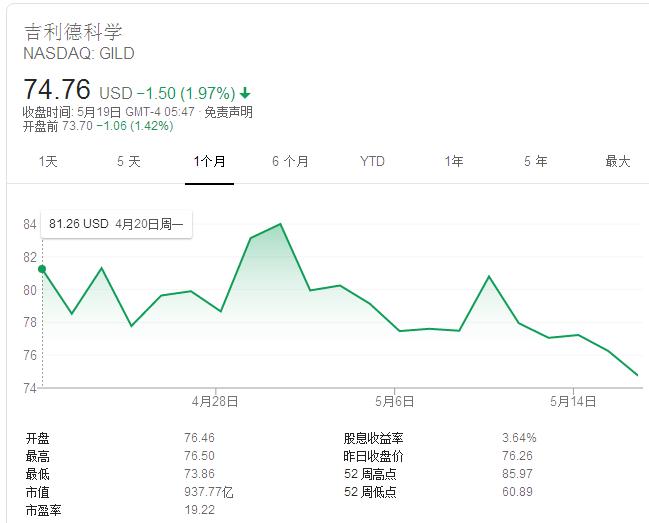Screen dimensions: 649x523
Task: Show the 1年 price chart
Action: click(x=454, y=161)
